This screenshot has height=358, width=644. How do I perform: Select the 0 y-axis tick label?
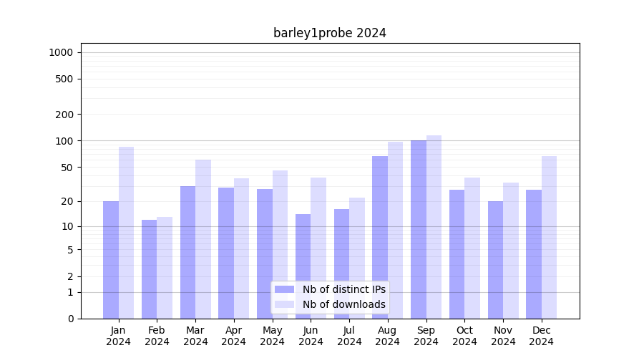[70, 319]
